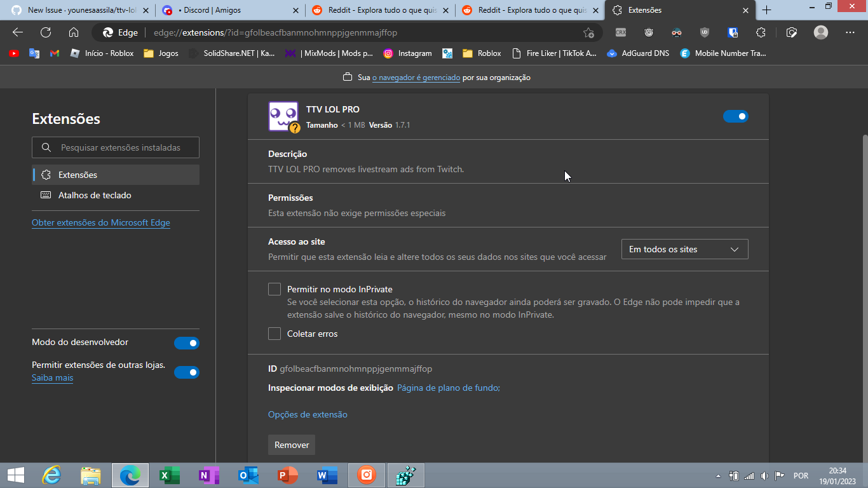Open Opções de extensão link
868x488 pixels.
point(308,414)
